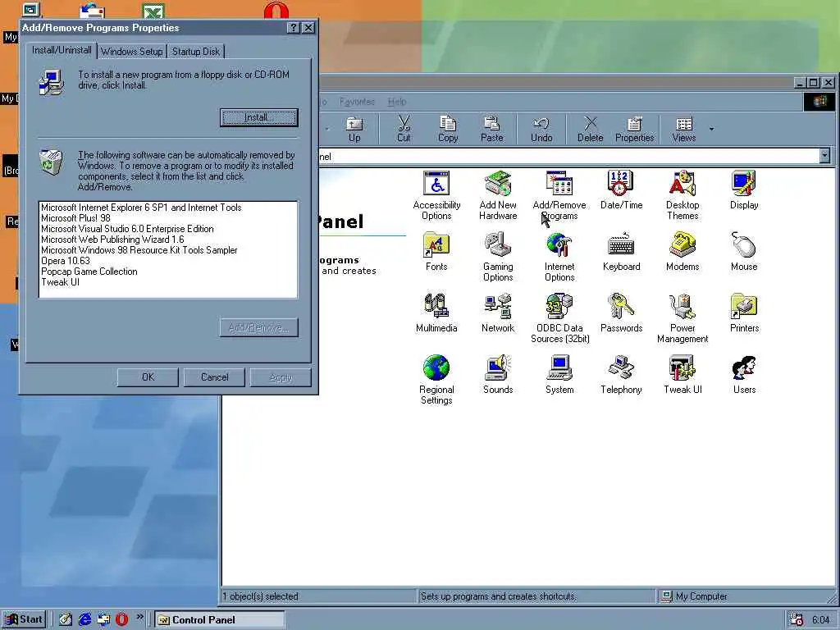The height and width of the screenshot is (630, 840).
Task: Expand the address bar dropdown
Action: 824,156
